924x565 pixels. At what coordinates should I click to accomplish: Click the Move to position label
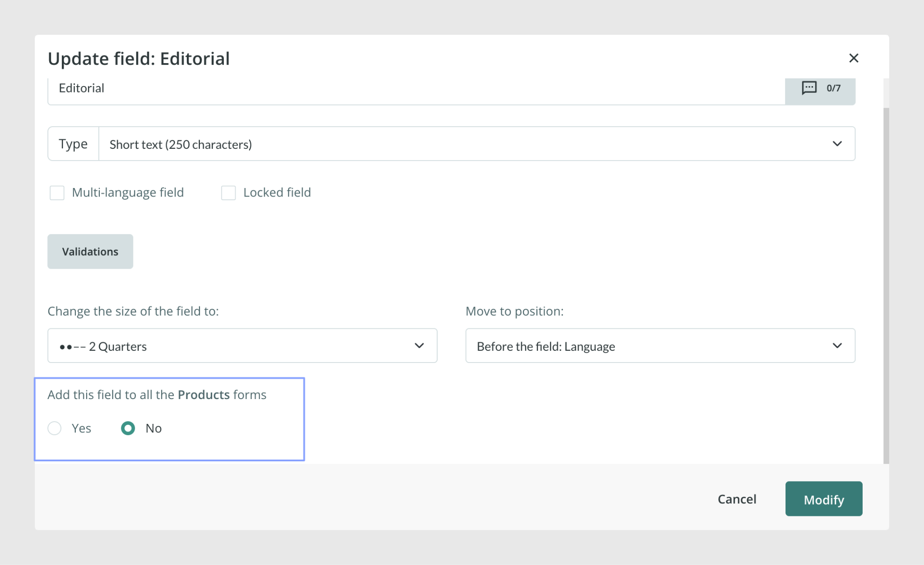514,311
